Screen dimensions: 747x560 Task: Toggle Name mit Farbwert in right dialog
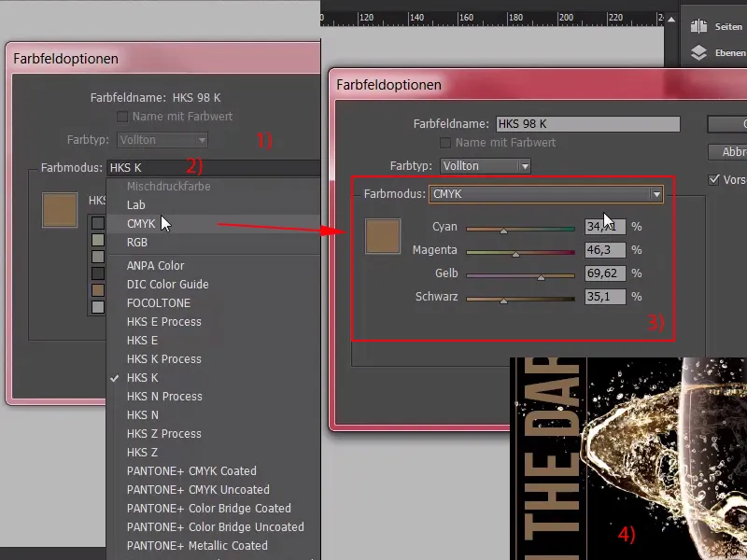pos(445,143)
